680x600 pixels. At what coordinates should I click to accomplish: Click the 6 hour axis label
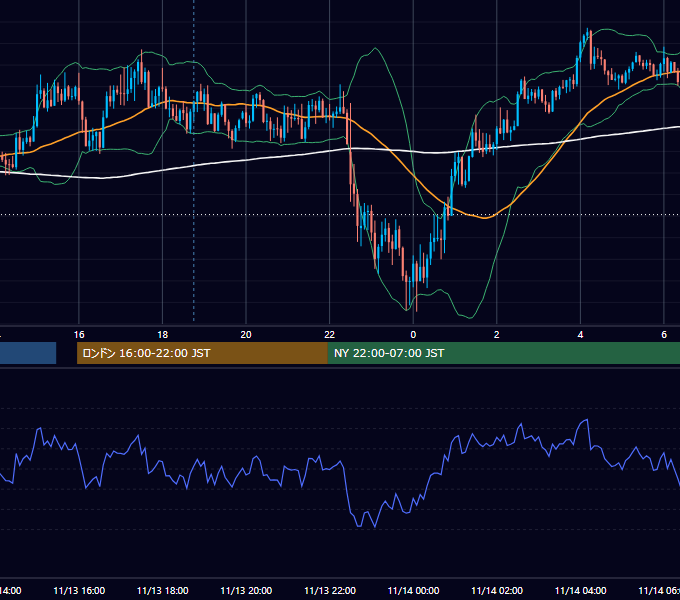click(664, 335)
